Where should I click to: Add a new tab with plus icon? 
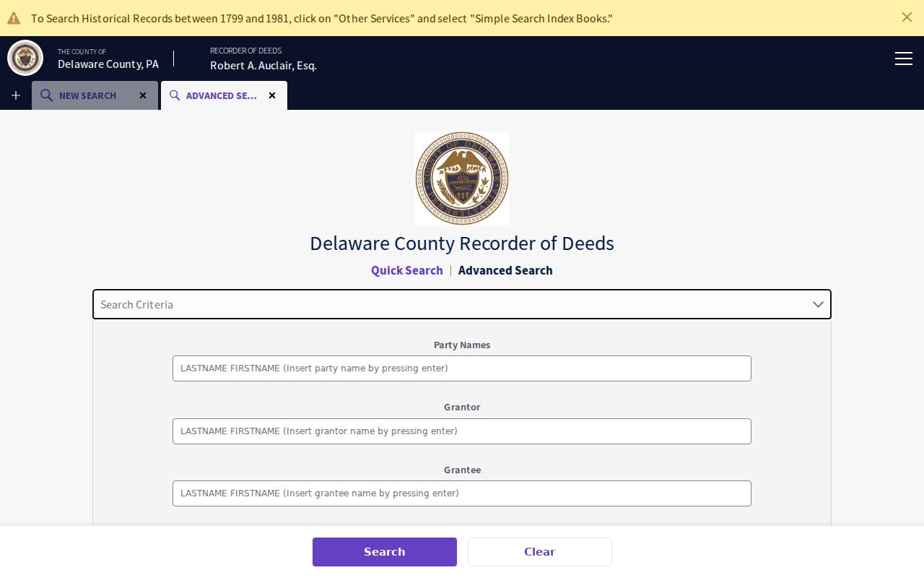click(x=16, y=95)
